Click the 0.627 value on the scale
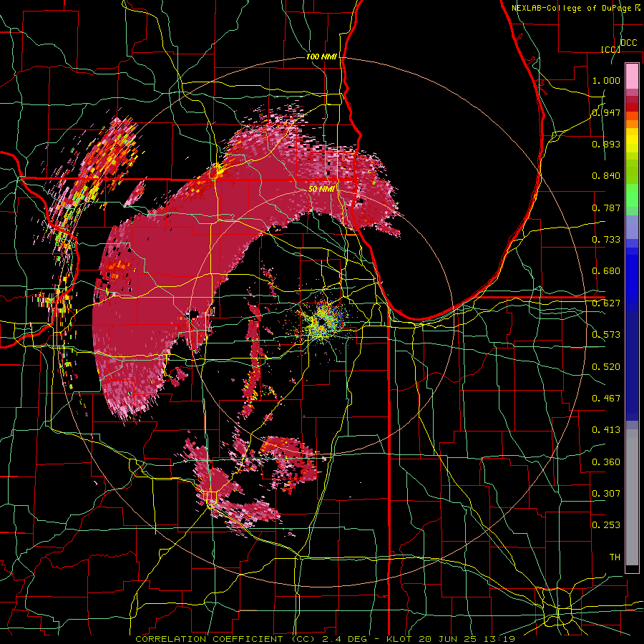Image resolution: width=644 pixels, height=644 pixels. pyautogui.click(x=606, y=303)
